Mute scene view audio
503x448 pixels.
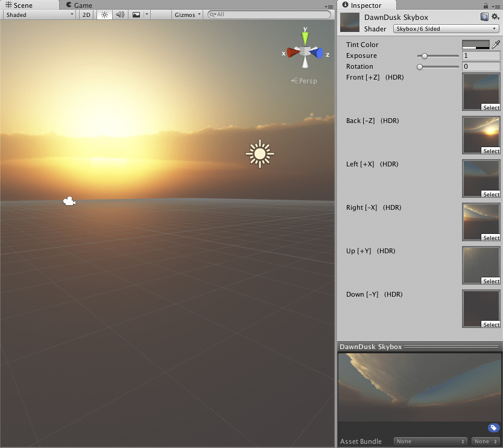pyautogui.click(x=120, y=14)
